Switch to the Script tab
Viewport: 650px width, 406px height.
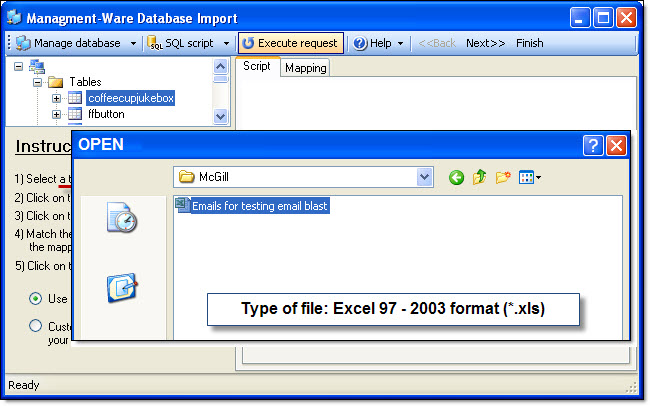[x=257, y=66]
